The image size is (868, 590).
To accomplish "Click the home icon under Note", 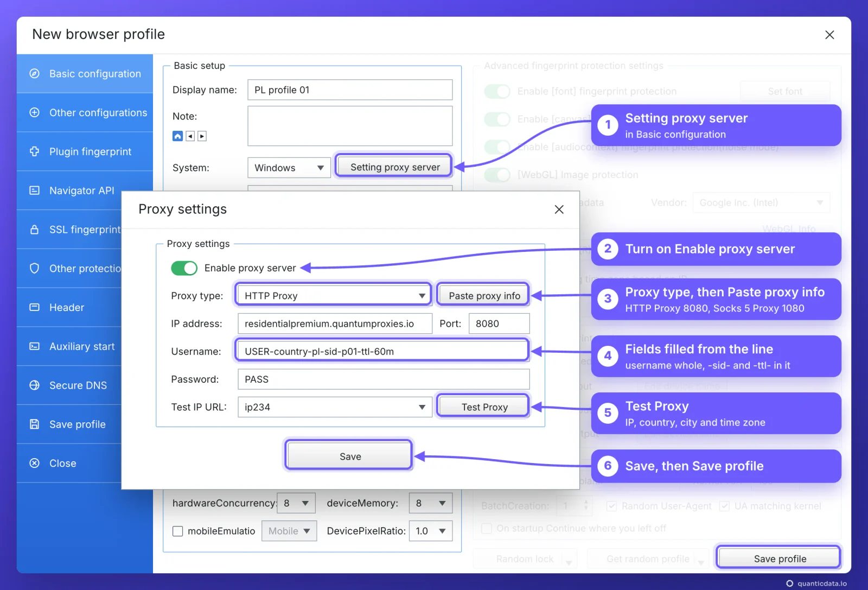I will (177, 136).
